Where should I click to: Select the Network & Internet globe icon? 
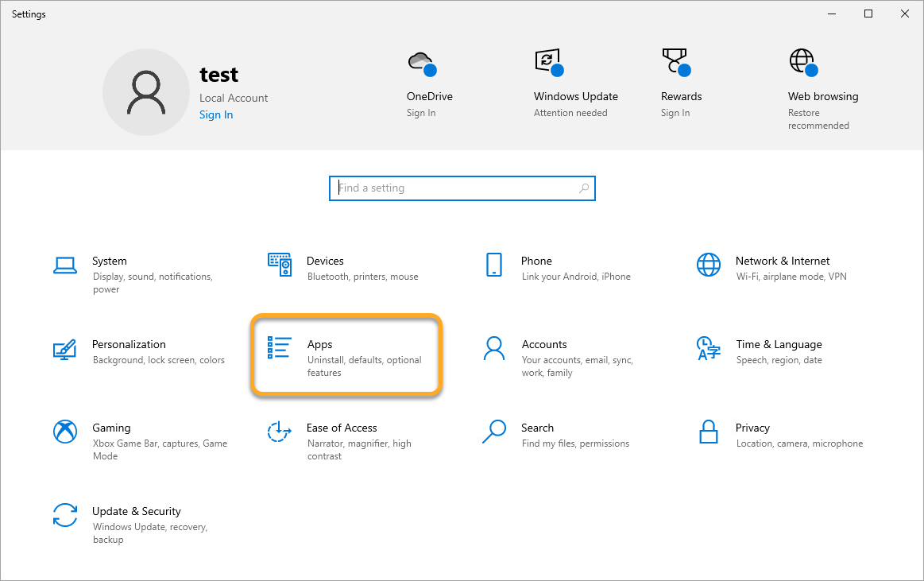pos(708,265)
